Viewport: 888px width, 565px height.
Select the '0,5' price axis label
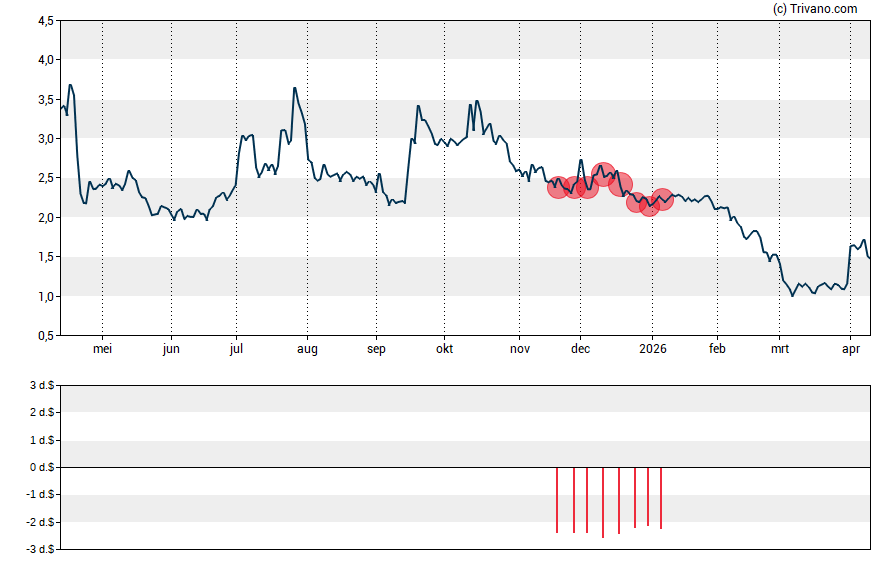coord(44,336)
